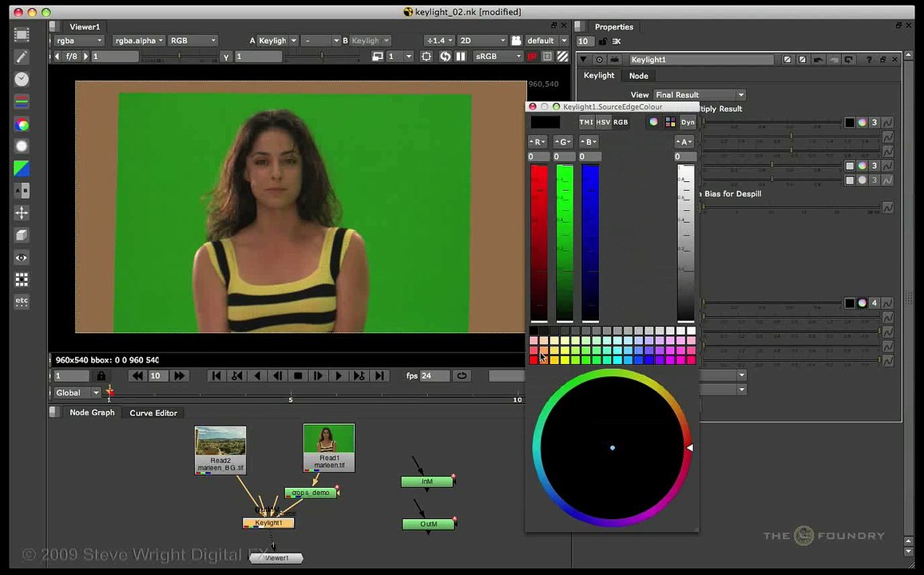
Task: Stop playback button
Action: [x=298, y=376]
